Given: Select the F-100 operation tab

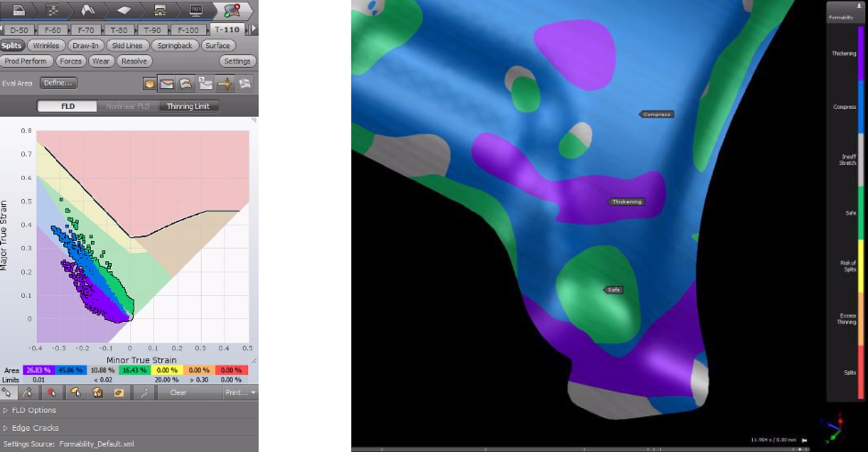Looking at the screenshot, I should tap(188, 30).
